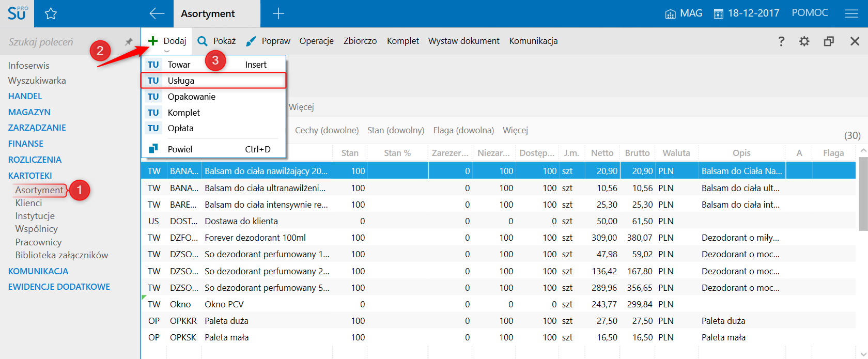Click the favorites star icon
This screenshot has height=359, width=868.
[51, 14]
